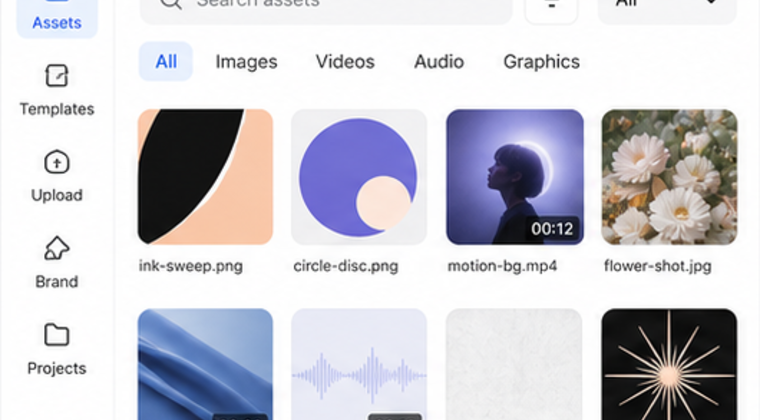Screen dimensions: 760x420
Task: Select the All filter tab
Action: [166, 62]
